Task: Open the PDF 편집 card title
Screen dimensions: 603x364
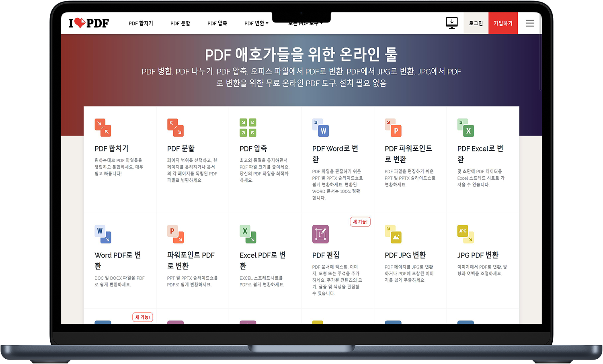Action: (326, 255)
